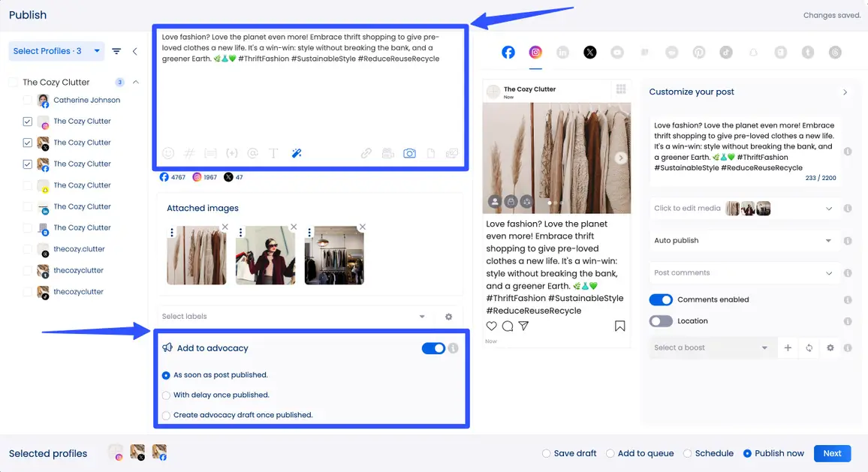Image resolution: width=868 pixels, height=472 pixels.
Task: Switch to the X (Twitter) preview tab
Action: tap(590, 53)
